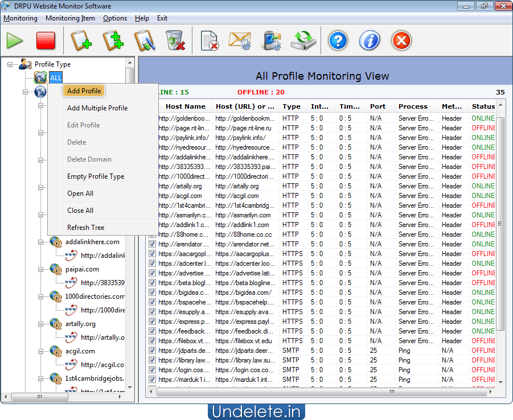Choose Close All in context menu

[80, 211]
